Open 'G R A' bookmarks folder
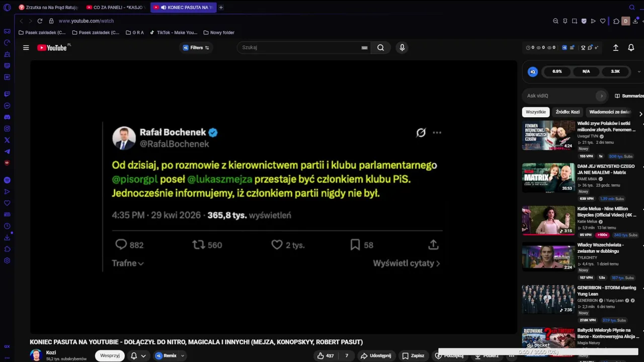The height and width of the screenshot is (362, 644). [135, 33]
